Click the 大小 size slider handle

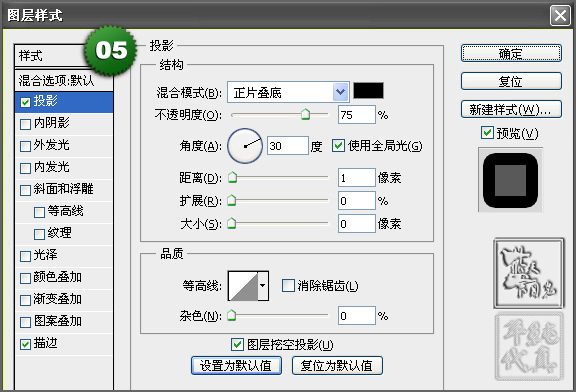pyautogui.click(x=232, y=223)
